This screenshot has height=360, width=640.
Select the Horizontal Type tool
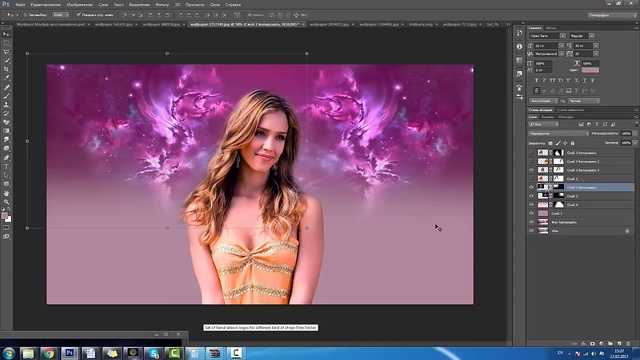point(6,167)
